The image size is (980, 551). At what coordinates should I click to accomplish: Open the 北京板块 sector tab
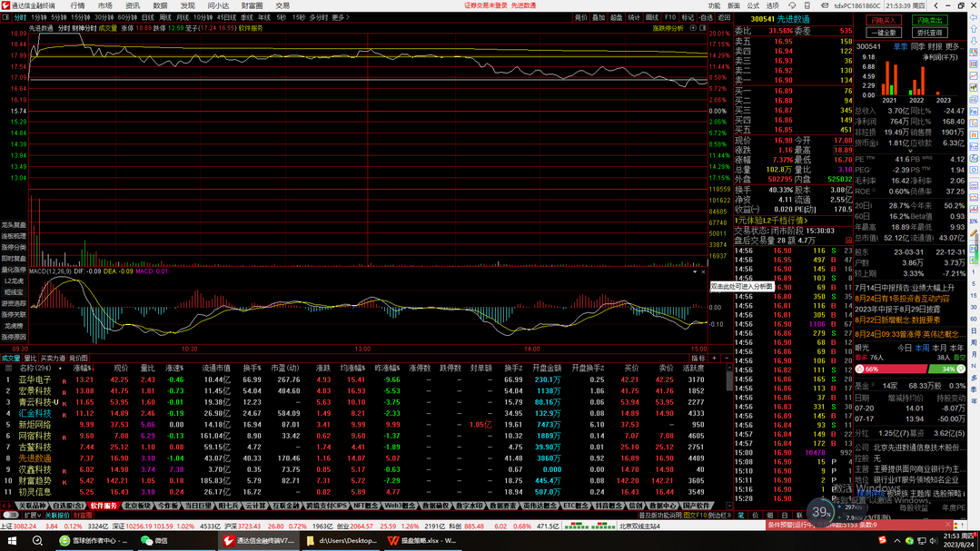pos(137,506)
